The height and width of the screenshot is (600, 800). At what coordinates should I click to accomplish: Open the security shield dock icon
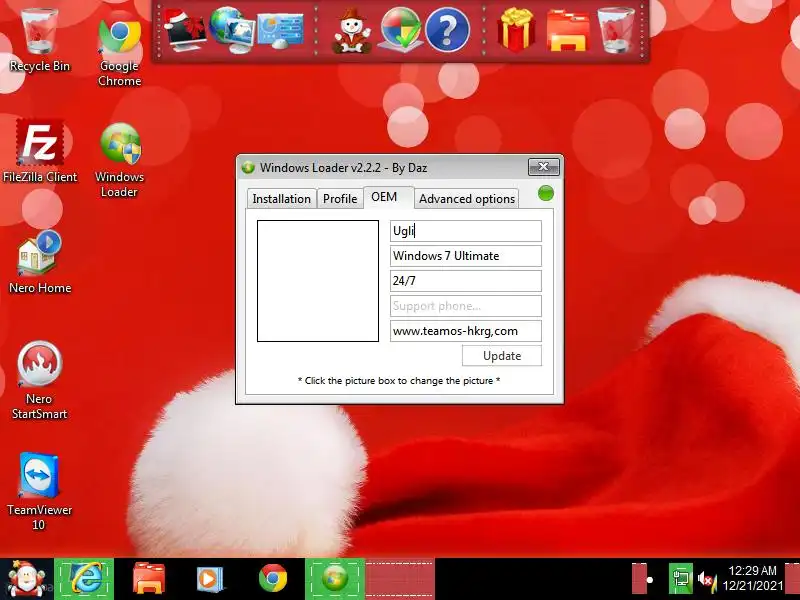[401, 30]
